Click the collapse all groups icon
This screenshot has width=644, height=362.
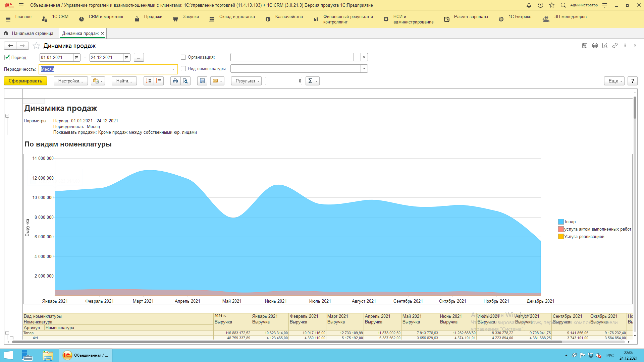(x=159, y=81)
